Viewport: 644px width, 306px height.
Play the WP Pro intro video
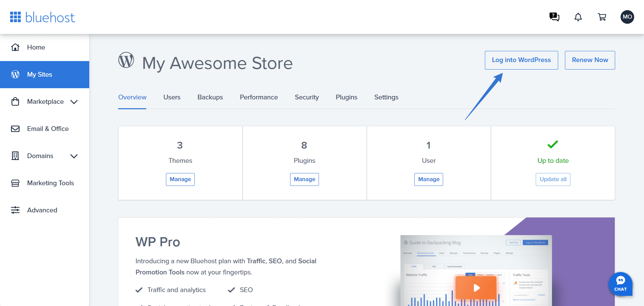pyautogui.click(x=476, y=288)
